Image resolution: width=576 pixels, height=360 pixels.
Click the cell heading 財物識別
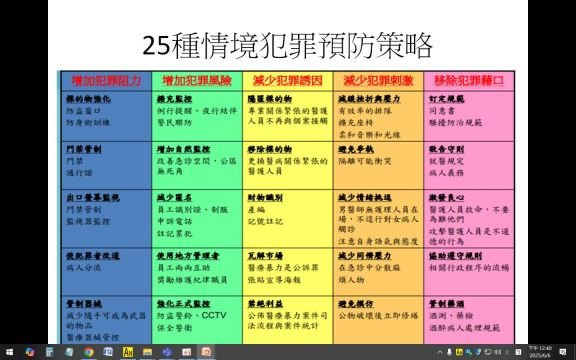point(265,198)
